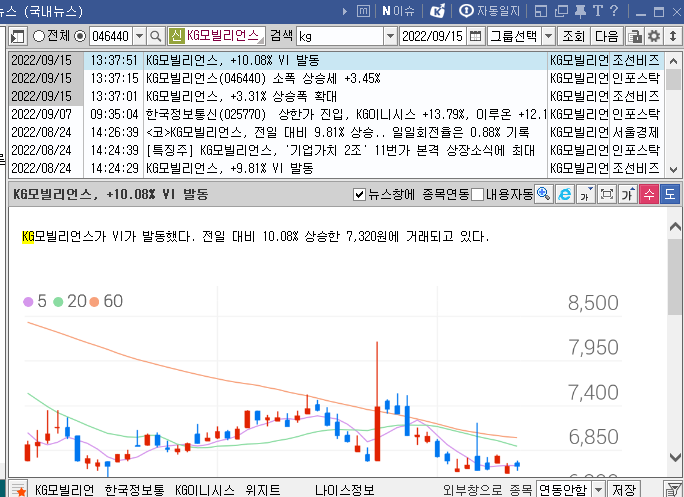The image size is (684, 497).
Task: Increase font size with 가 up icon
Action: pyautogui.click(x=628, y=194)
